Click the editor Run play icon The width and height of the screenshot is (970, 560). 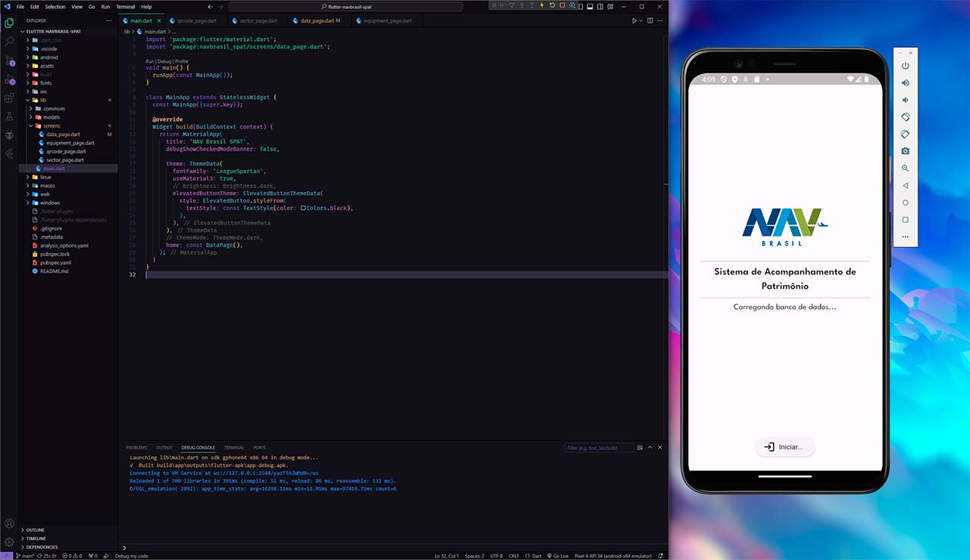coord(634,20)
